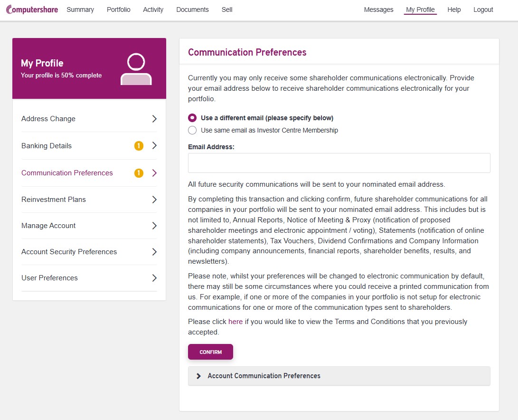Image resolution: width=518 pixels, height=420 pixels.
Task: Click the Manage Account chevron arrow
Action: click(154, 226)
